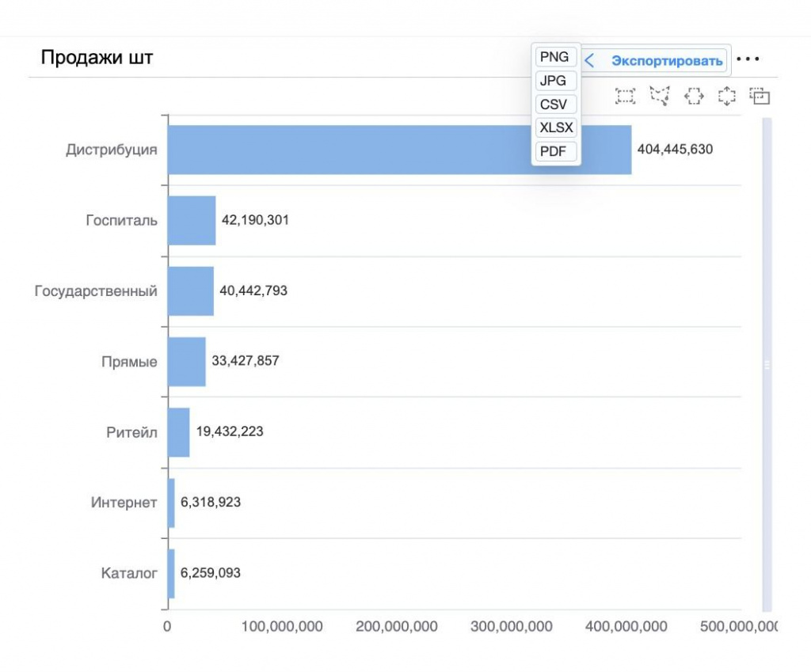This screenshot has width=811, height=672.
Task: Select the vertical selection brush tool
Action: pyautogui.click(x=727, y=97)
